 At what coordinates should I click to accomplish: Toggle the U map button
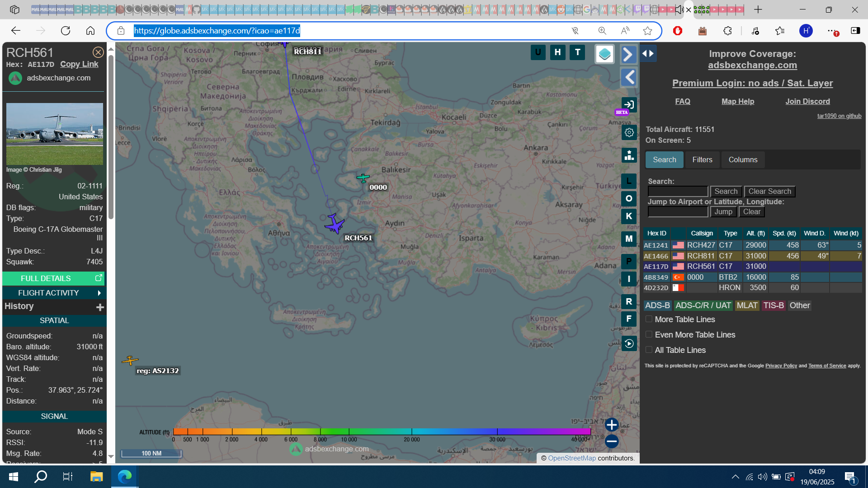click(x=538, y=52)
